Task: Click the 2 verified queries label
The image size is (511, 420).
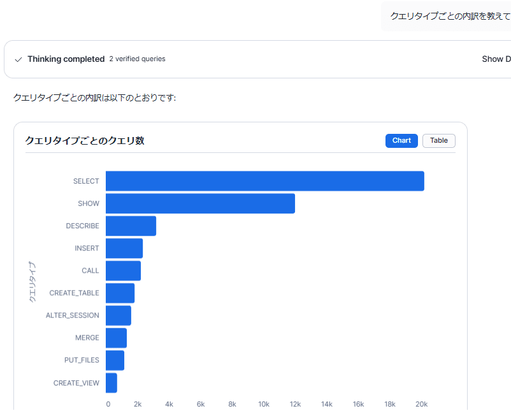Action: (137, 59)
